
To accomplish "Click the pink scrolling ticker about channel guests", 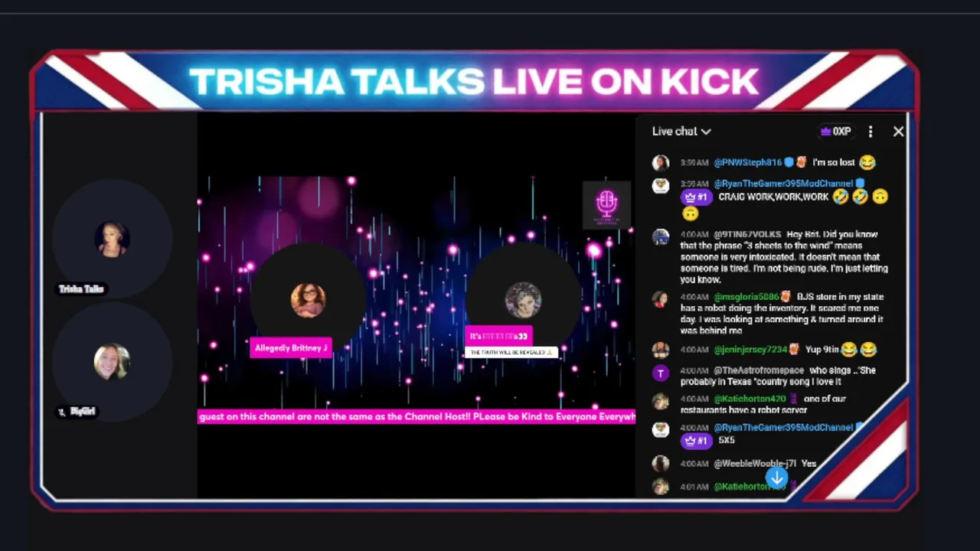I will pyautogui.click(x=416, y=417).
